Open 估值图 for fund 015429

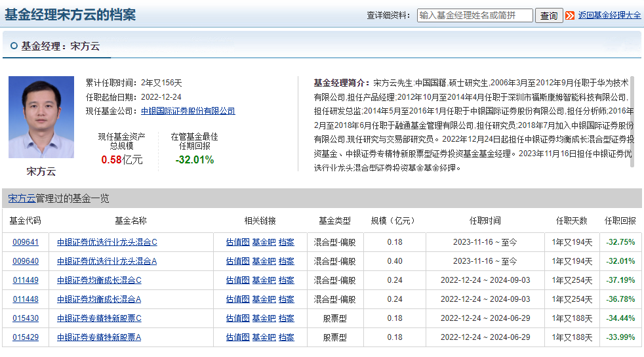[238, 337]
